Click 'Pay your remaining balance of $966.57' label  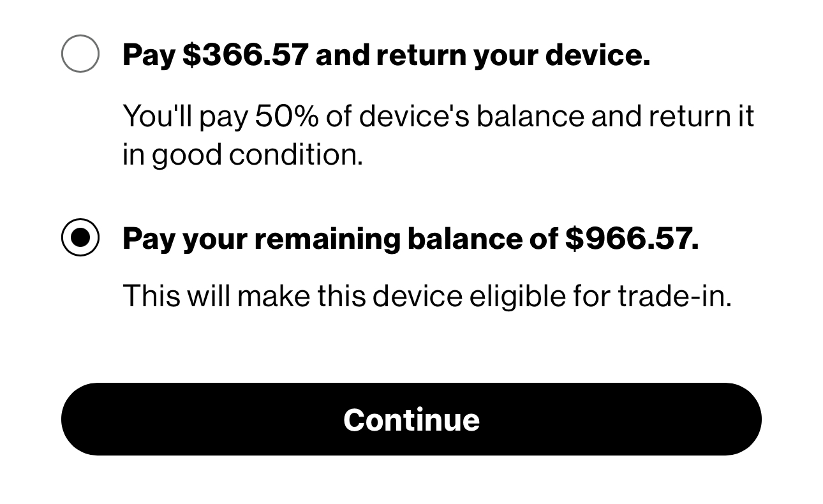[410, 239]
